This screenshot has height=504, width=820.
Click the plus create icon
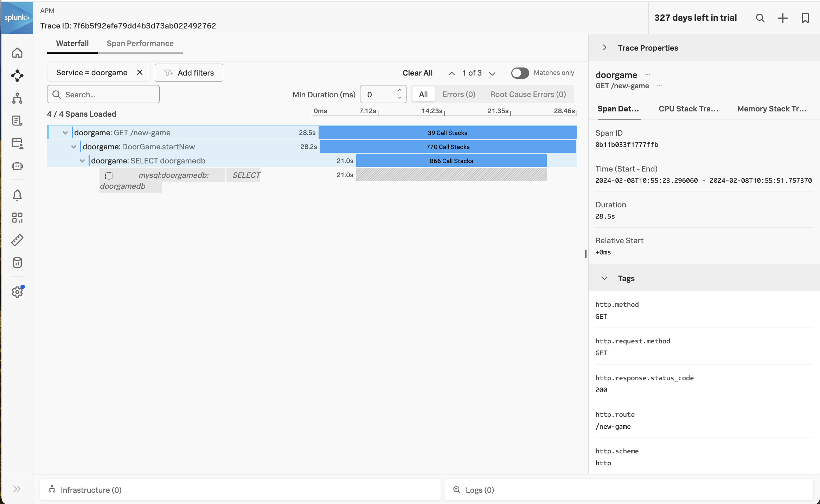[782, 18]
